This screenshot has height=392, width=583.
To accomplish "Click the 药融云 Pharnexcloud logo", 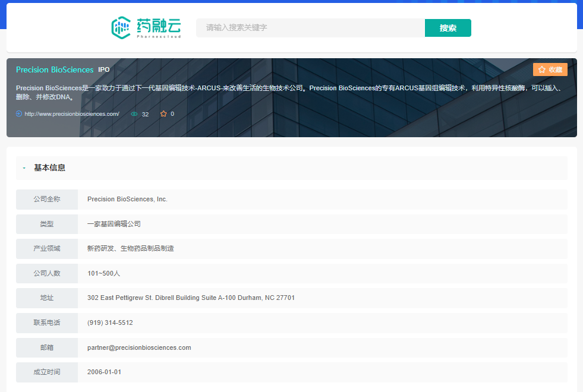I will [x=146, y=27].
